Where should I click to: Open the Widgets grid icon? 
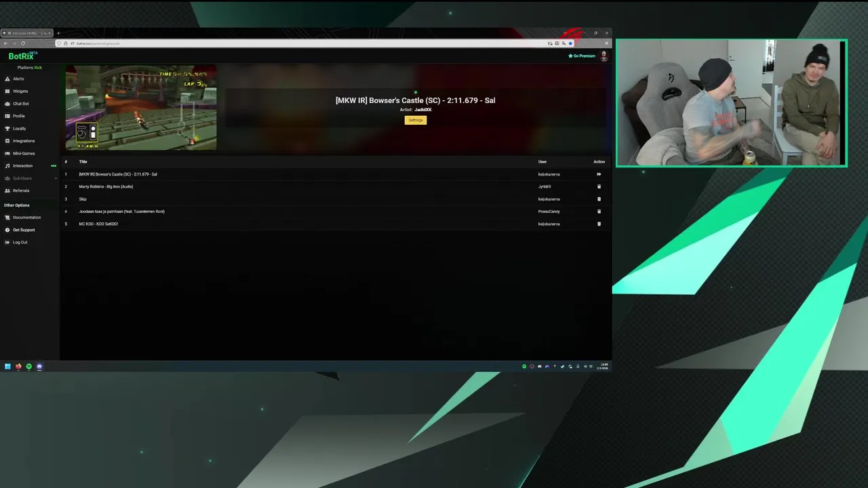(7, 91)
